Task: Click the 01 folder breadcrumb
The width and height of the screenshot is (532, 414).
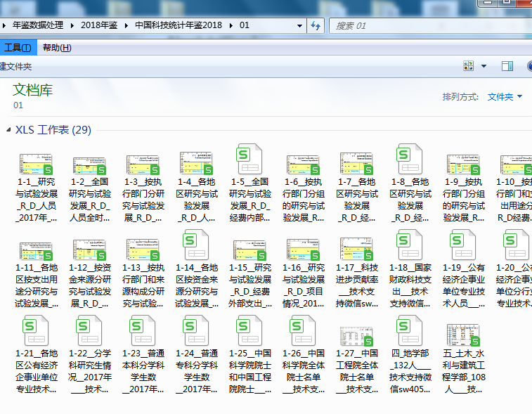Action: (x=245, y=25)
